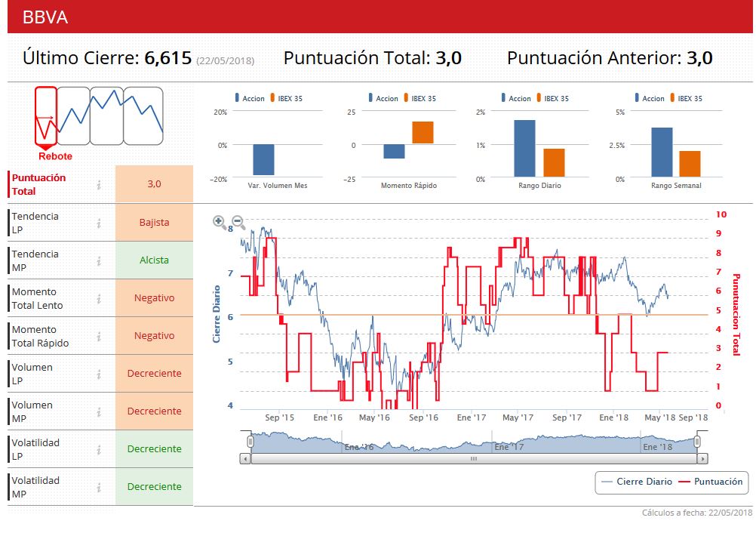Toggle IBEX 35 legend in Rango Diario chart
This screenshot has width=756, height=533.
pos(552,98)
